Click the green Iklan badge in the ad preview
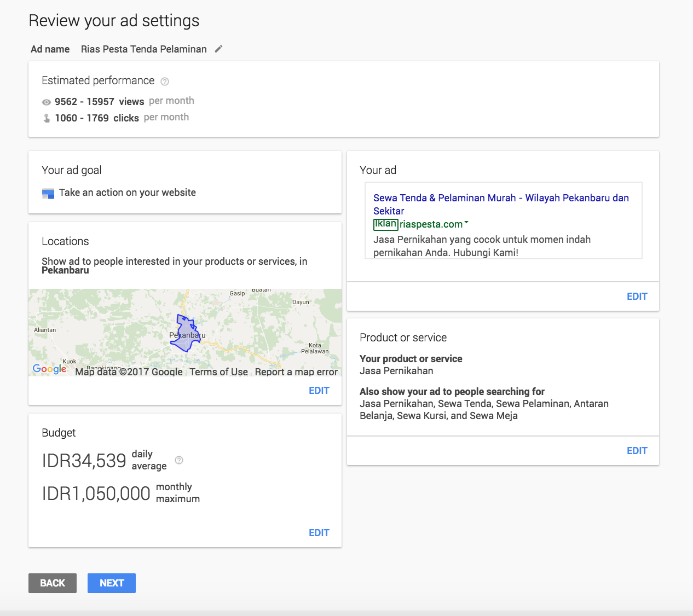Screen dimensions: 693x616 click(385, 224)
